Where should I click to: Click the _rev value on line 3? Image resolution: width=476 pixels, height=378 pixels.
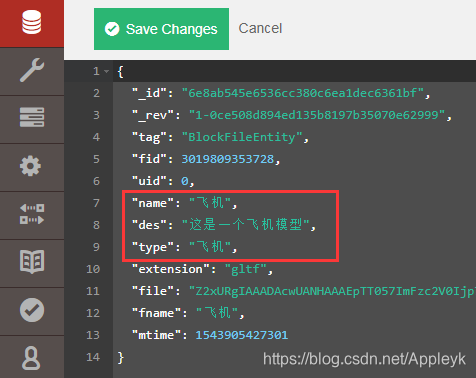coord(317,115)
